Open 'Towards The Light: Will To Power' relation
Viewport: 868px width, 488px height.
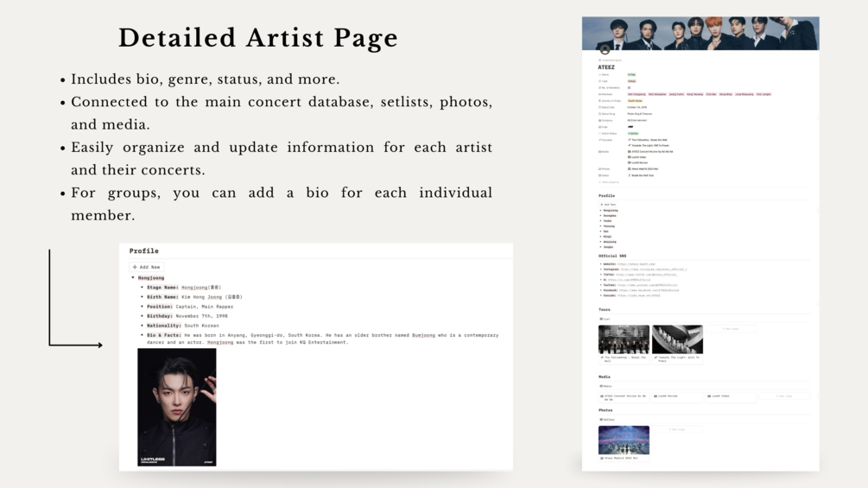tap(649, 145)
